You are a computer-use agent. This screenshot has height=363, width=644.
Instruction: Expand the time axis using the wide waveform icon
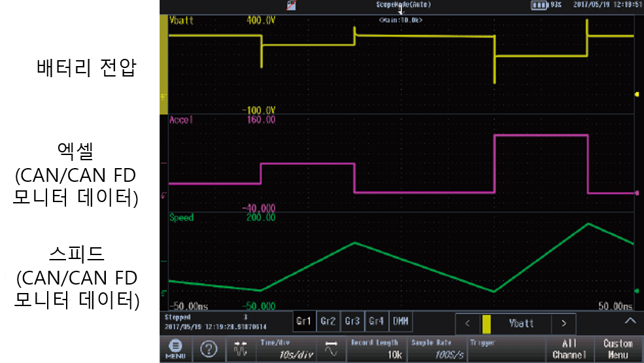[331, 349]
